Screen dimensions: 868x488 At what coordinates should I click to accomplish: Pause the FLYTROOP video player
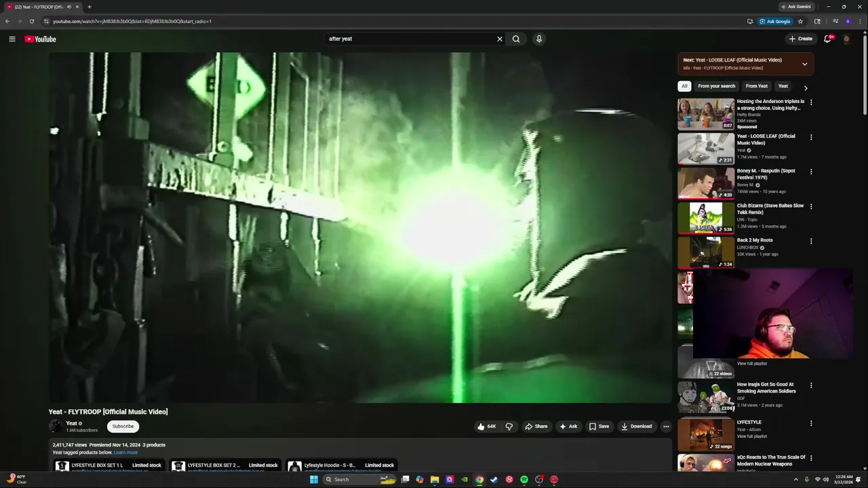pos(360,228)
